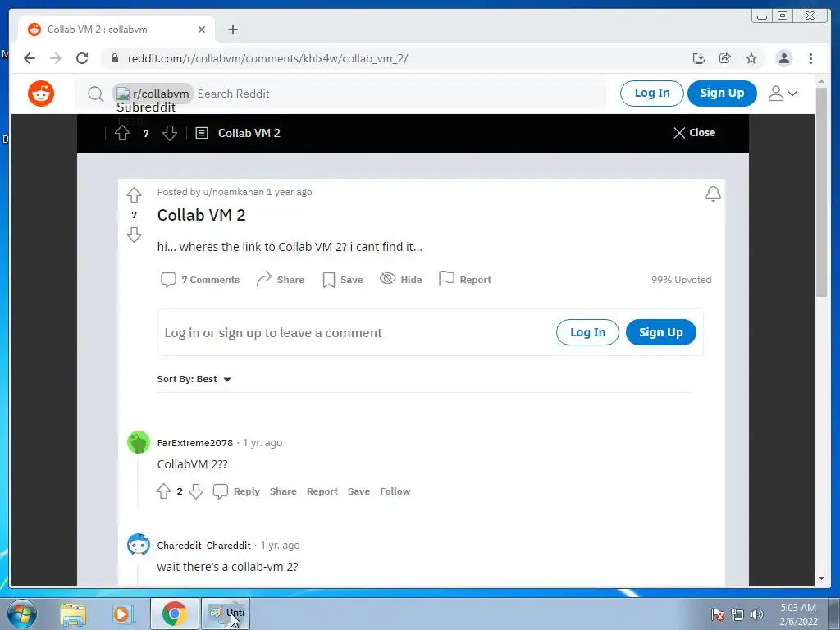Open the Sort By: Best dropdown

(194, 379)
